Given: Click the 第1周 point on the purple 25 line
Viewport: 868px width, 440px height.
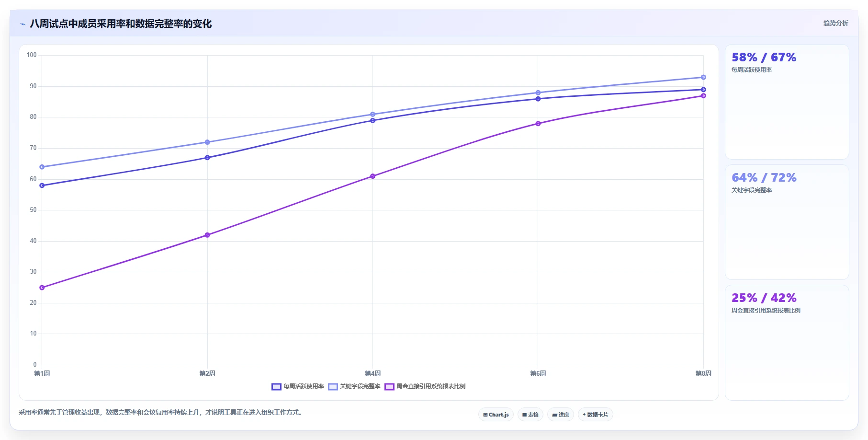Looking at the screenshot, I should (42, 288).
